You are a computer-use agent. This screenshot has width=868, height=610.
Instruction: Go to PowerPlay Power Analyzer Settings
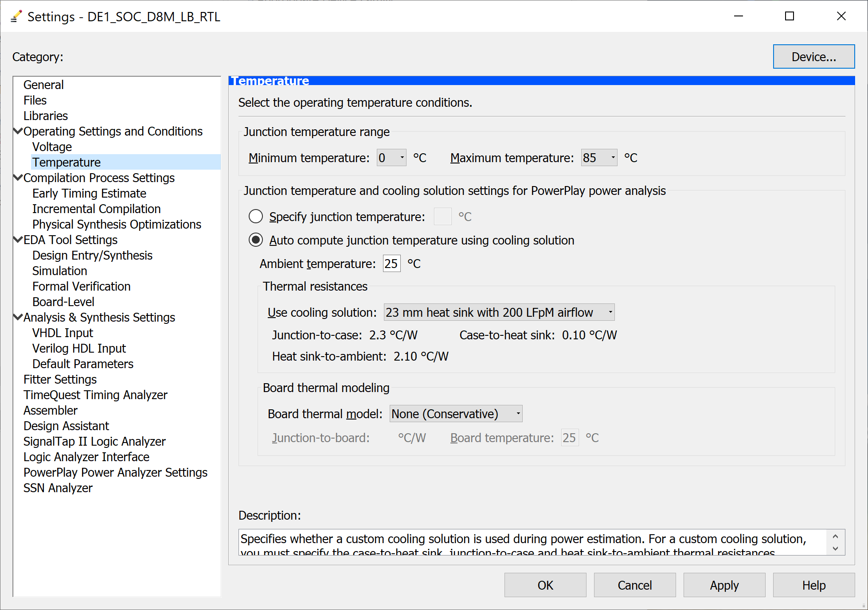click(x=115, y=472)
